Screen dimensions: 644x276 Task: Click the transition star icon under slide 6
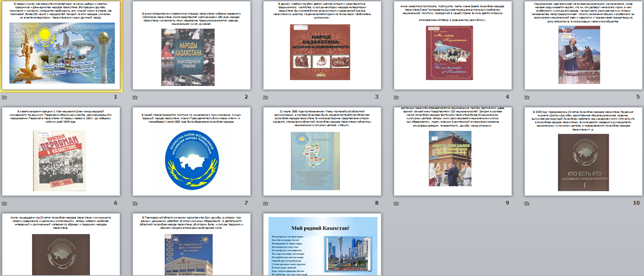point(4,203)
